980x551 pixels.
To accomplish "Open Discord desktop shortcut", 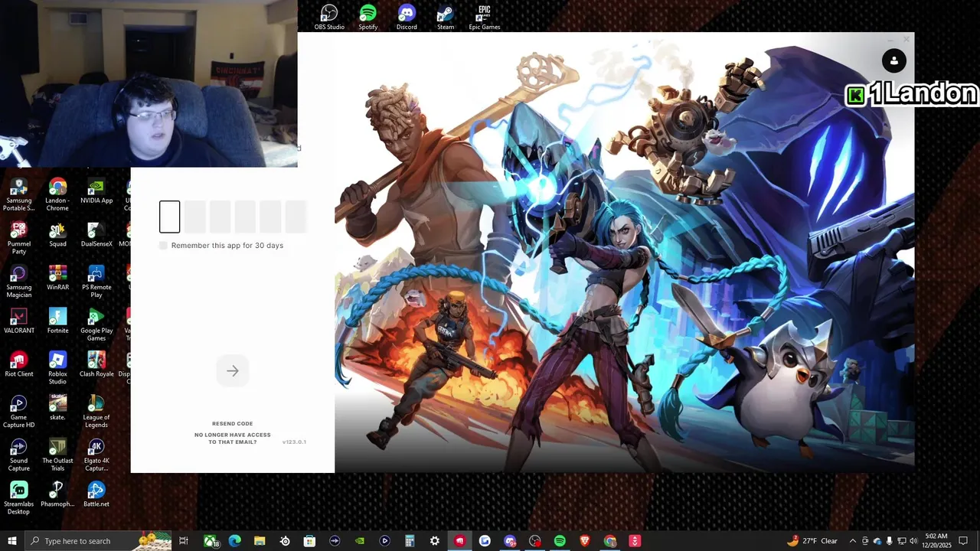I will pyautogui.click(x=407, y=18).
